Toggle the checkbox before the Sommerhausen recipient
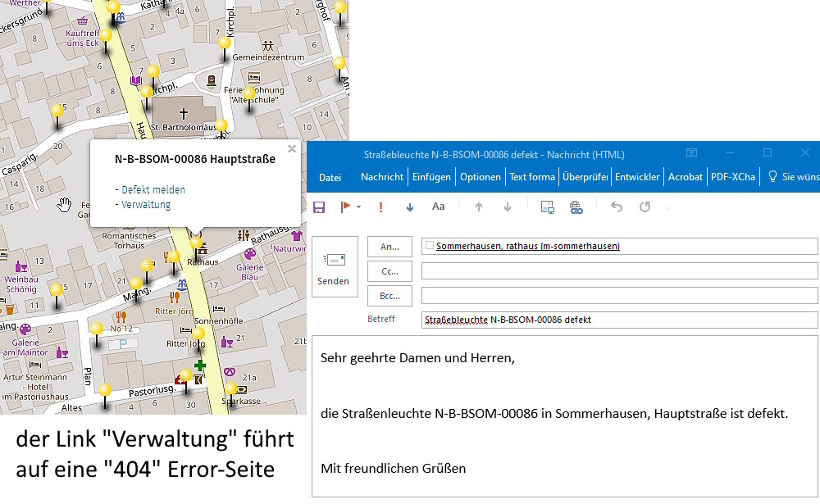Screen dimensions: 820x504 point(430,245)
